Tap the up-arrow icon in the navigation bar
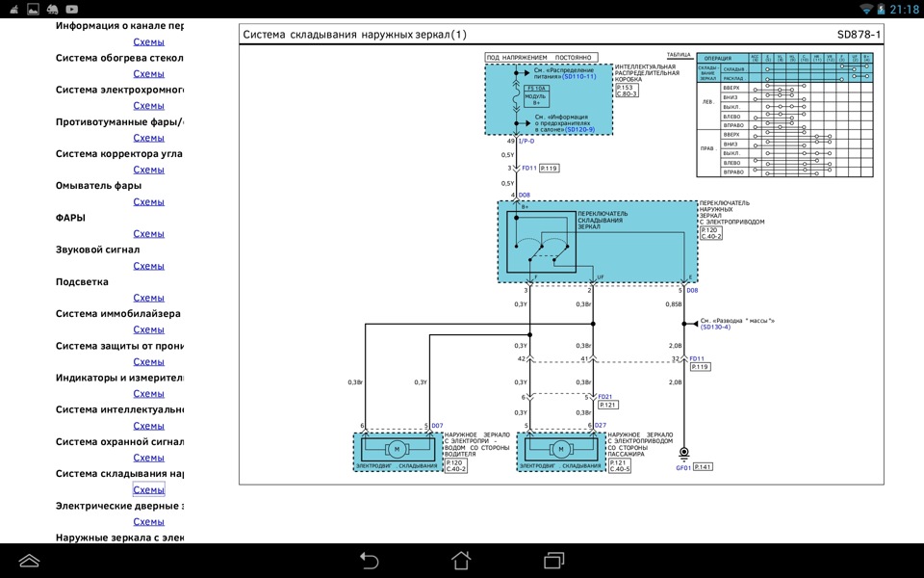 coord(29,561)
